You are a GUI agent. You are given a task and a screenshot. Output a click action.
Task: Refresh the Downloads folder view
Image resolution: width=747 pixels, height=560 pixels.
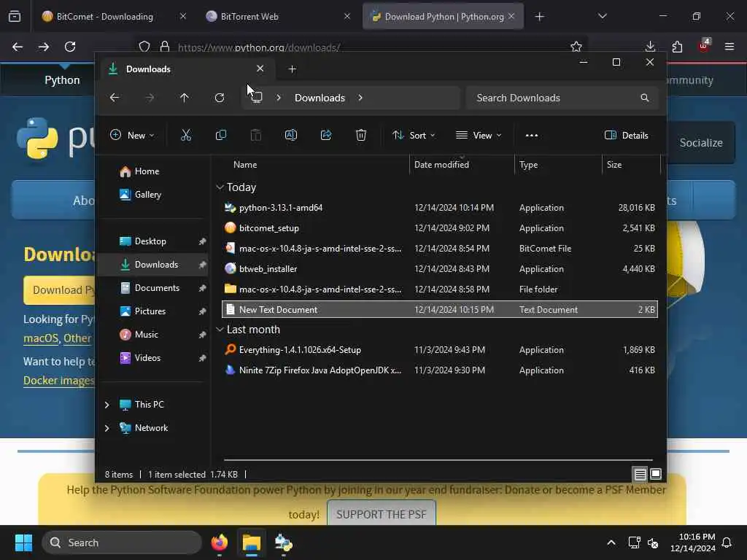point(219,98)
